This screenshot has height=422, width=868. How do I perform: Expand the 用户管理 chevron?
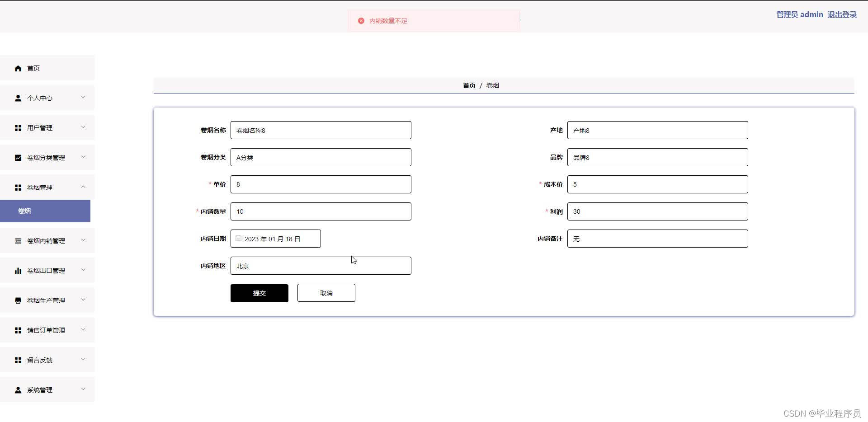83,127
